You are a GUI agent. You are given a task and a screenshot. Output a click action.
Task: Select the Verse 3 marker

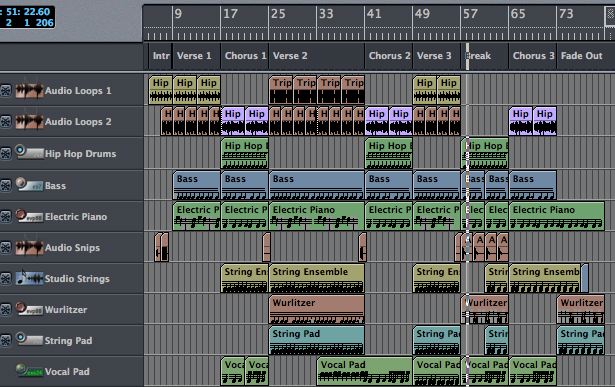point(437,56)
